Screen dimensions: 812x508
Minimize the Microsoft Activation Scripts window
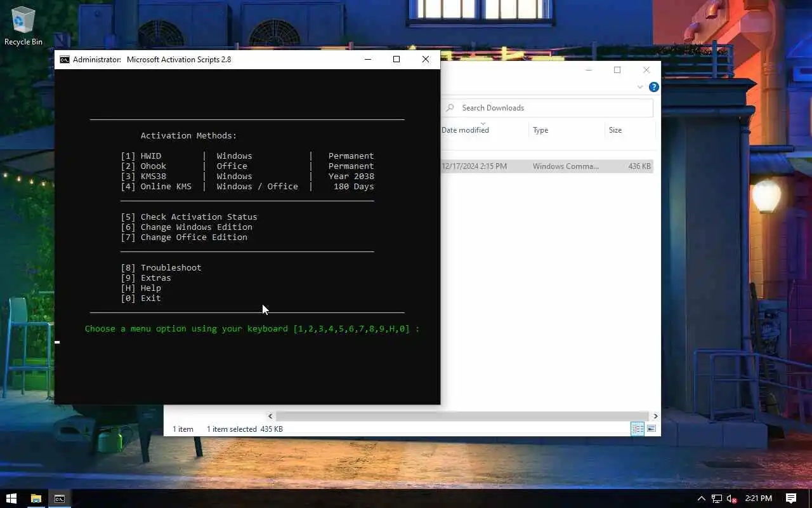[368, 59]
